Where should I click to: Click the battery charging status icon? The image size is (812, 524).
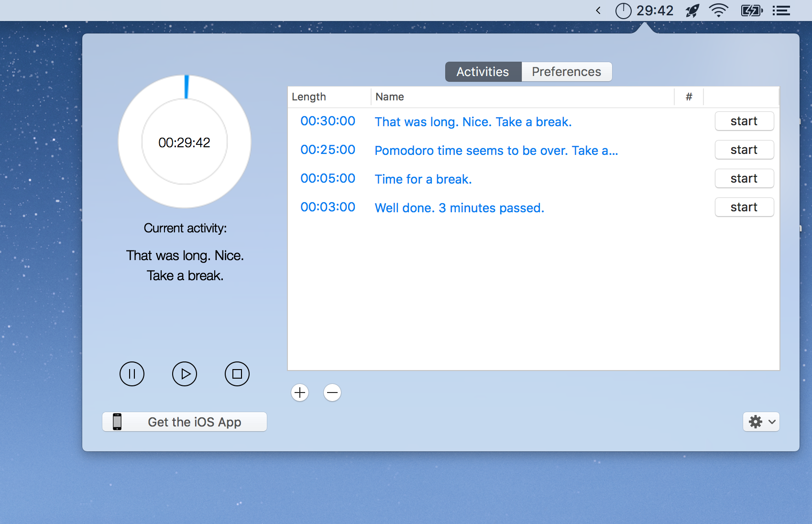(x=752, y=11)
